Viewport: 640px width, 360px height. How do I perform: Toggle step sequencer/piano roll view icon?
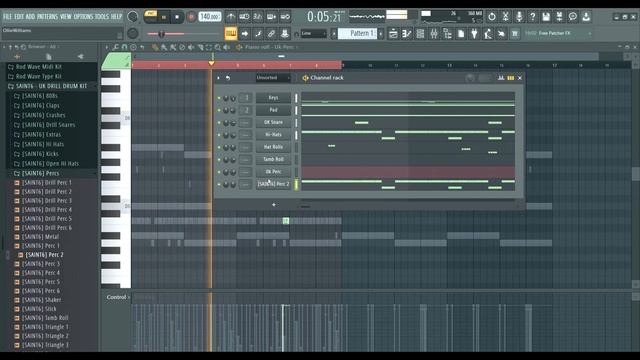511,78
